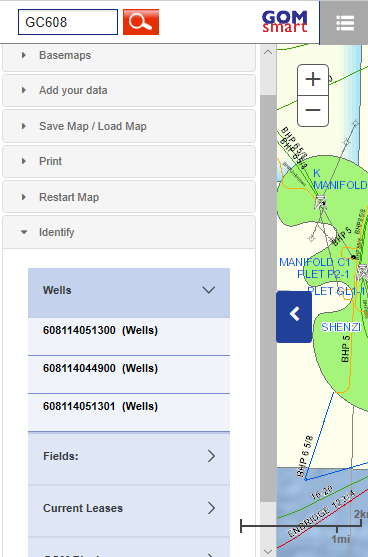Viewport: 368px width, 557px height.
Task: Open the Print section
Action: tap(129, 161)
